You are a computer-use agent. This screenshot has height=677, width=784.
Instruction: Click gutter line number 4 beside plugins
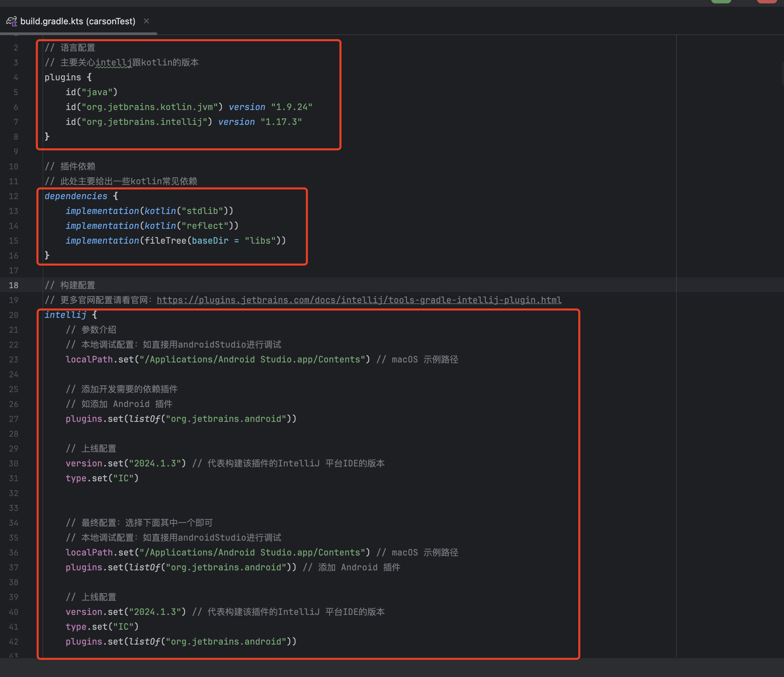pyautogui.click(x=16, y=77)
